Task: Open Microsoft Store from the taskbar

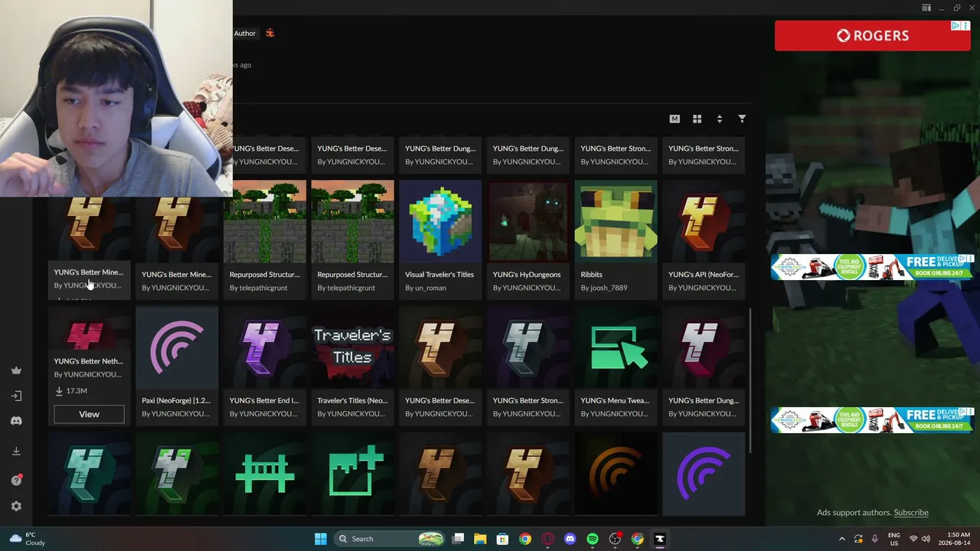Action: point(502,539)
